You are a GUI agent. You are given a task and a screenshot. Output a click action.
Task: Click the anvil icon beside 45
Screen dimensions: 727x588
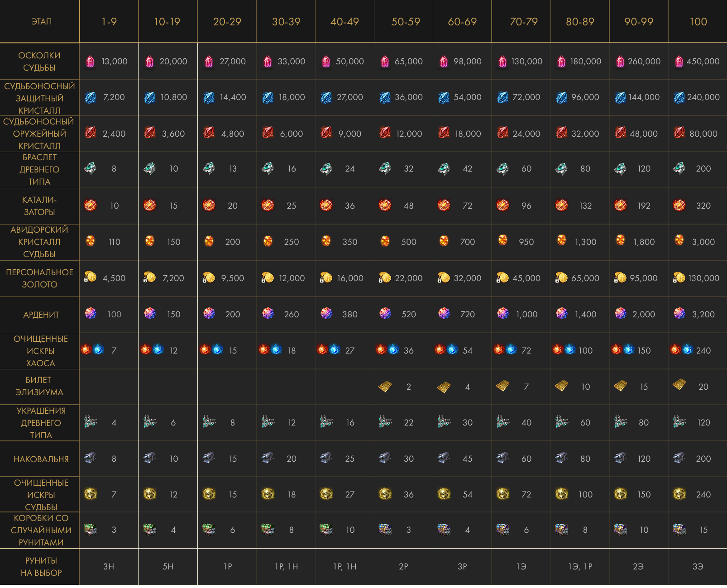coord(444,458)
